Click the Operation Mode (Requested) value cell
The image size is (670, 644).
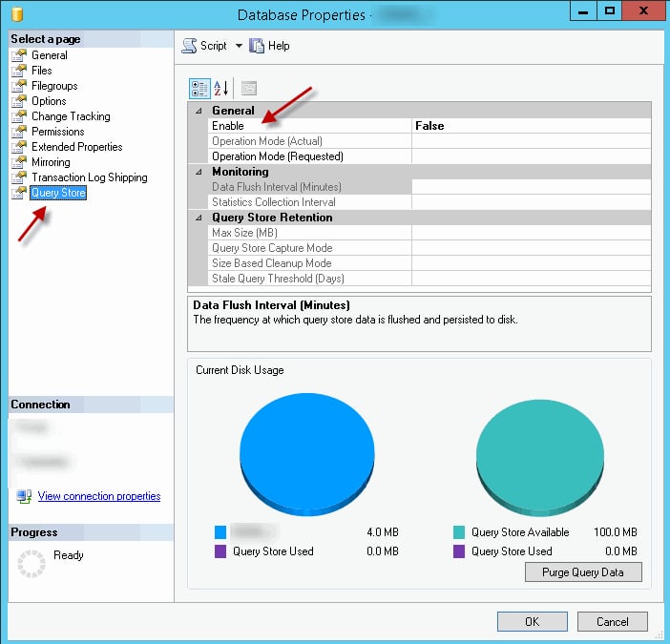tap(531, 156)
